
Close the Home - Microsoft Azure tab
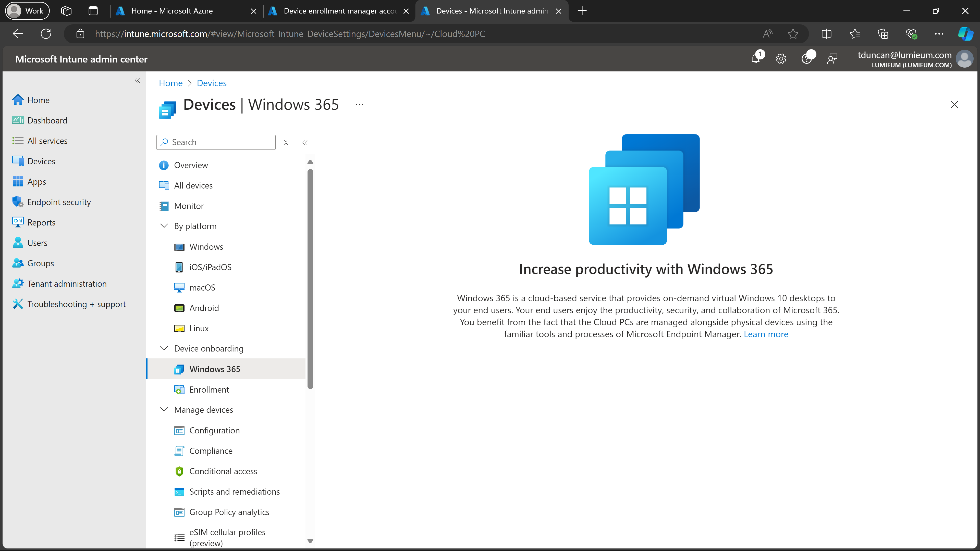point(254,11)
